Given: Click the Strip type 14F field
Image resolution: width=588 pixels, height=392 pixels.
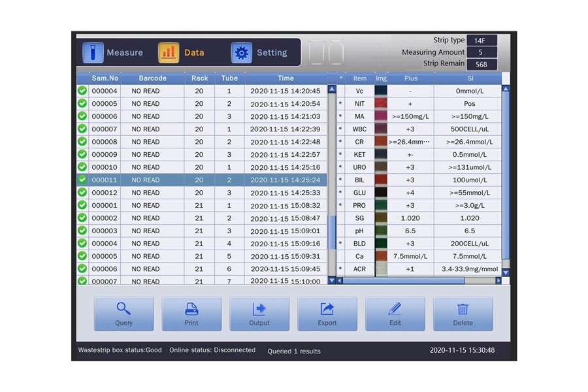Looking at the screenshot, I should click(482, 41).
